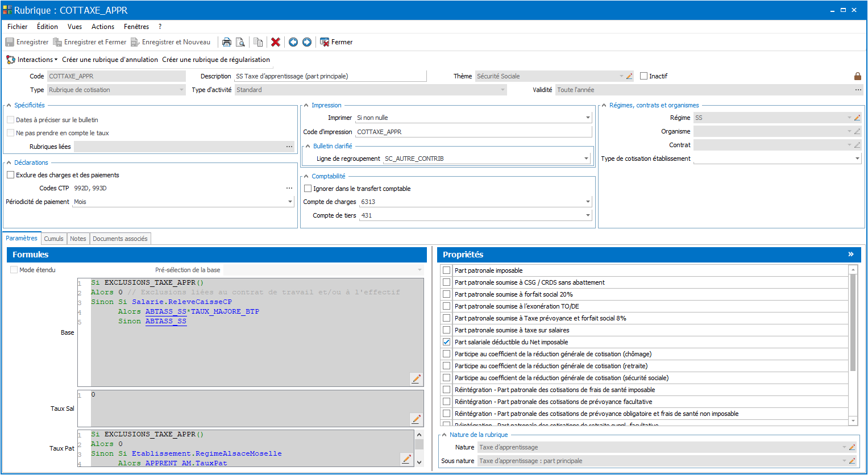
Task: Collapse the Nature de la rubrique section
Action: click(x=445, y=435)
